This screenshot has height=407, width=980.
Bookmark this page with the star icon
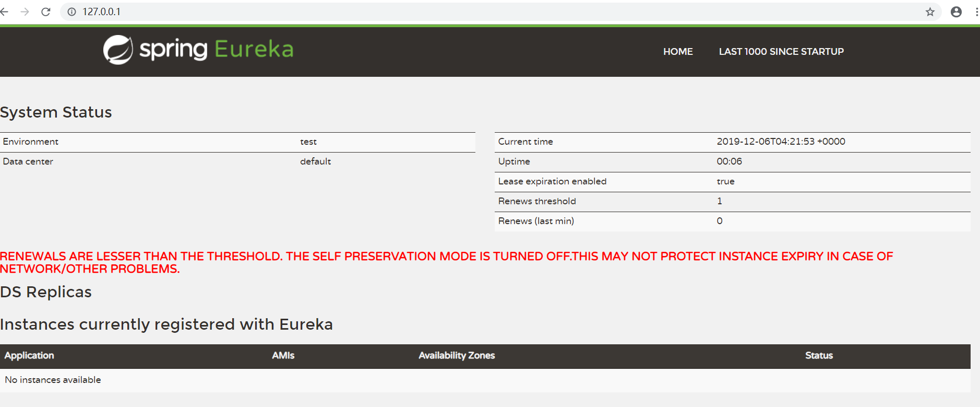pos(930,11)
